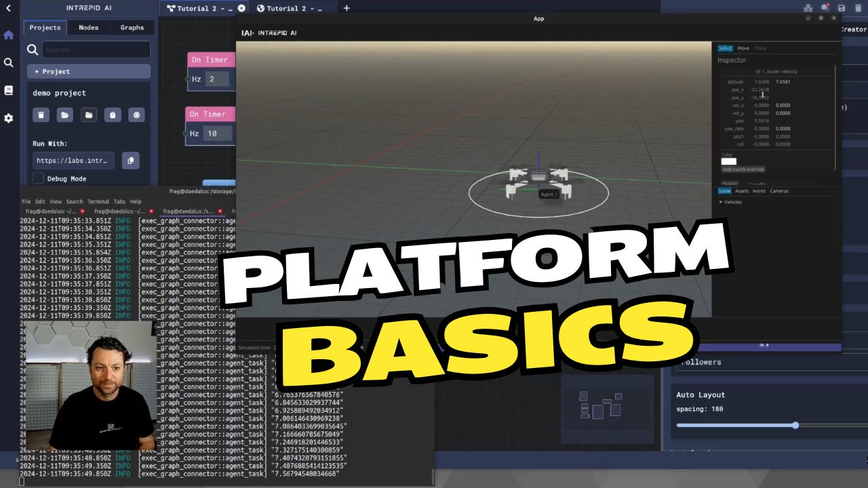Viewport: 868px width, 488px height.
Task: Close the first Tutorial 2 tab with its X
Action: pos(241,8)
